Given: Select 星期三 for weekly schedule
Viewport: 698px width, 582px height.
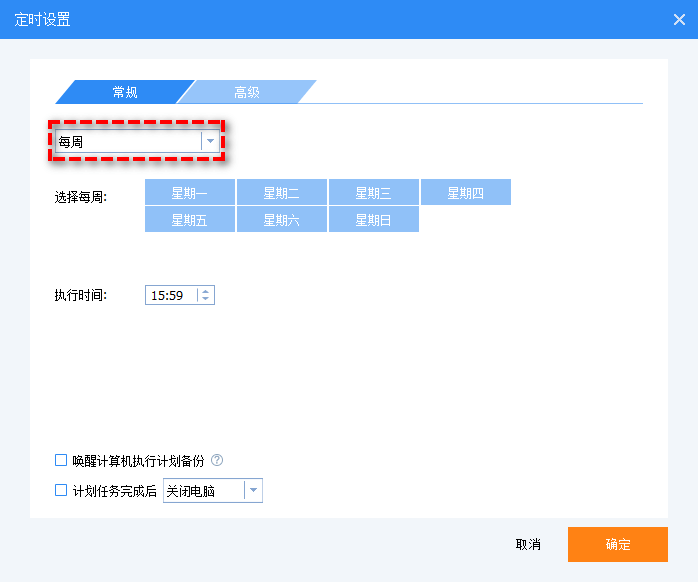Looking at the screenshot, I should pos(373,192).
